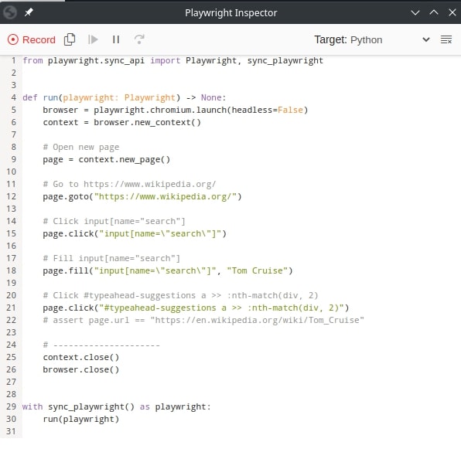Select line number 21 in the gutter
Image resolution: width=461 pixels, height=476 pixels.
12,308
